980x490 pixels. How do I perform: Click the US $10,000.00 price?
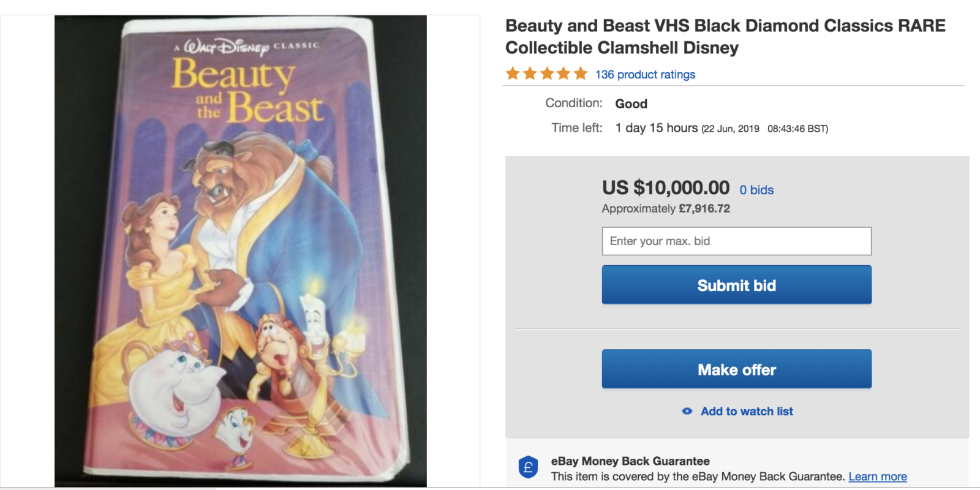(666, 187)
